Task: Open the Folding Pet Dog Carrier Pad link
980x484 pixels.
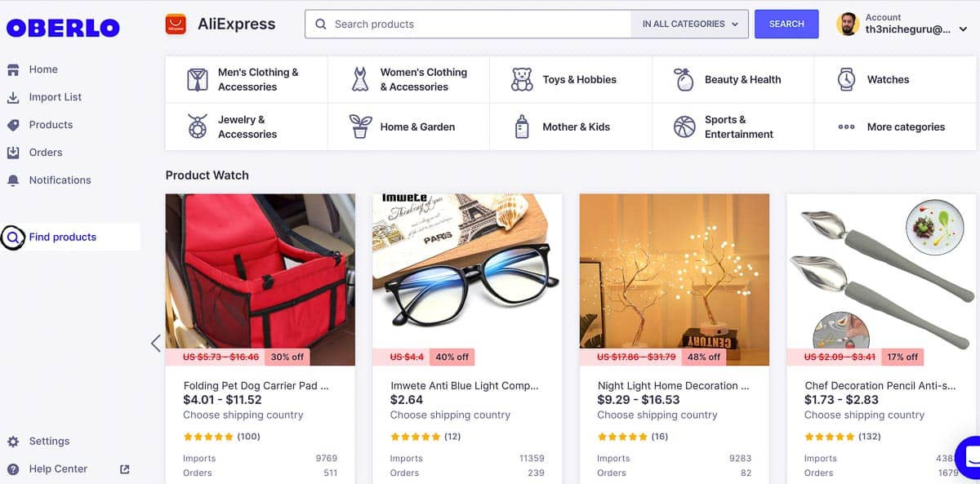Action: pyautogui.click(x=256, y=385)
